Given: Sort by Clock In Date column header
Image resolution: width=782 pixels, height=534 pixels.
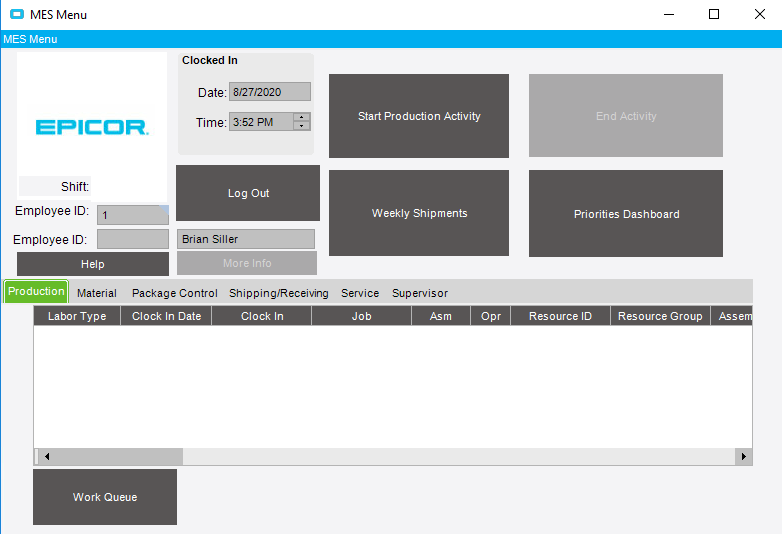Looking at the screenshot, I should tap(166, 316).
